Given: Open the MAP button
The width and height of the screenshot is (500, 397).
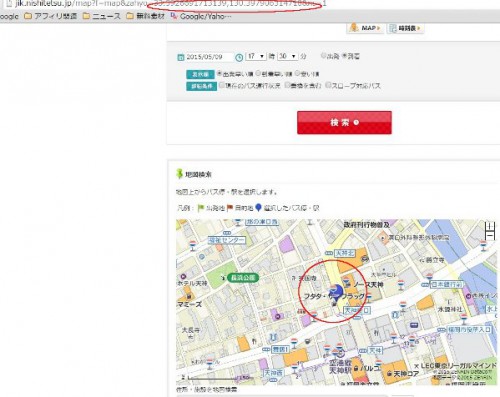Looking at the screenshot, I should [x=365, y=28].
